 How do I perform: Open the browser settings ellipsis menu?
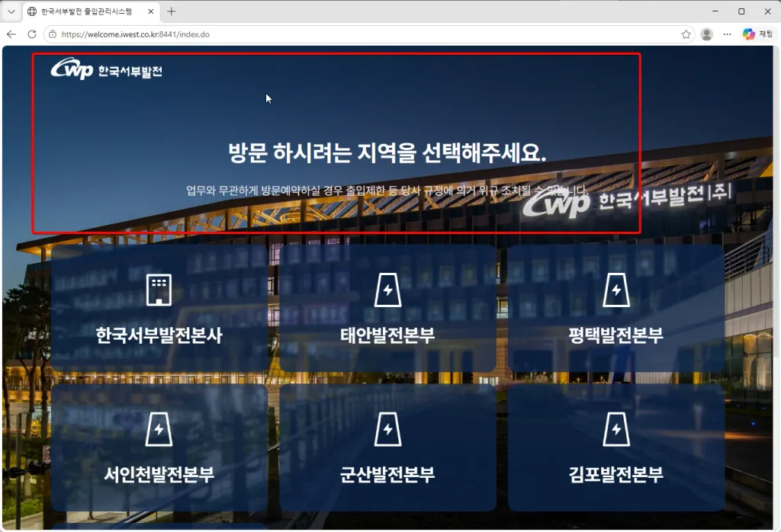click(727, 34)
